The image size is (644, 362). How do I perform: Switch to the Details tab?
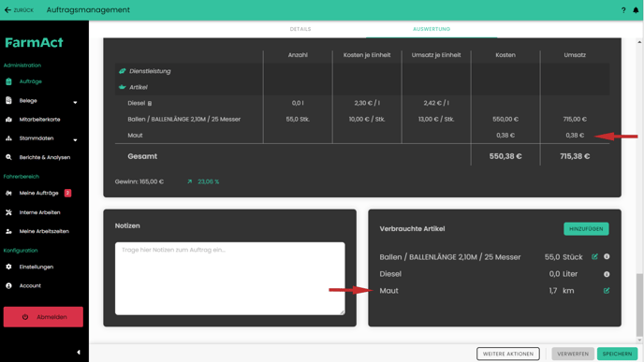tap(300, 29)
